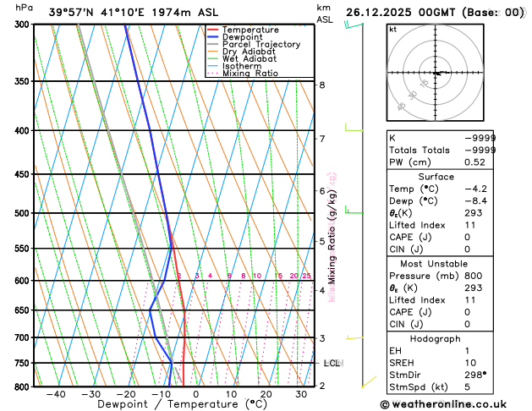Click the Dewpoint / Temperature (°C) axis title

click(x=182, y=404)
